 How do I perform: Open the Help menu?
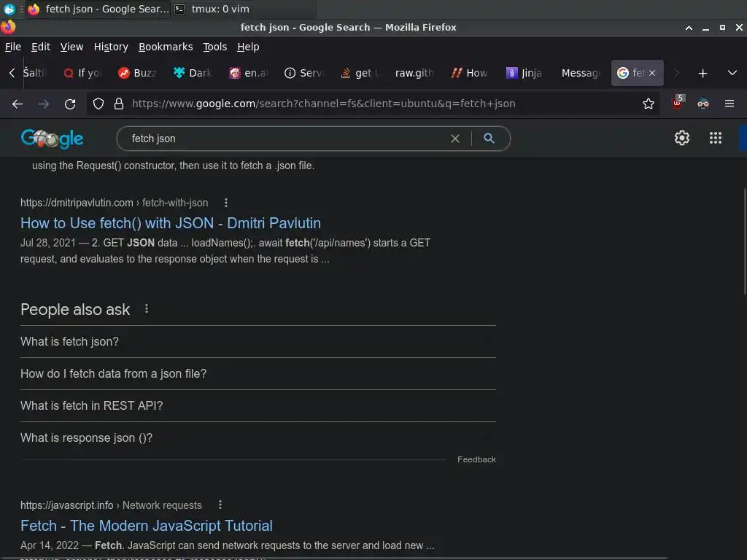248,47
